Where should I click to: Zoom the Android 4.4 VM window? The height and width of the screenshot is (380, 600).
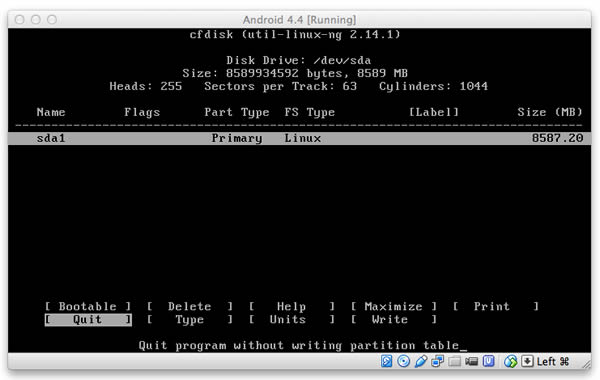52,20
